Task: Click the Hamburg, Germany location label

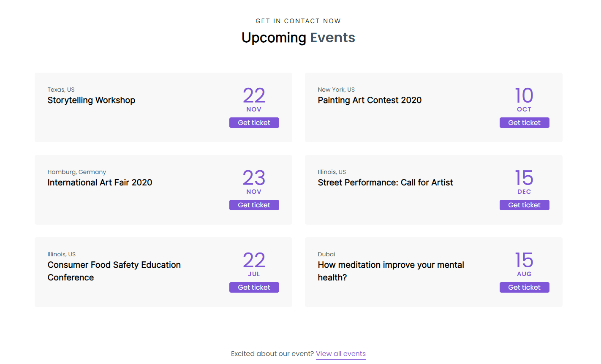Action: (76, 171)
